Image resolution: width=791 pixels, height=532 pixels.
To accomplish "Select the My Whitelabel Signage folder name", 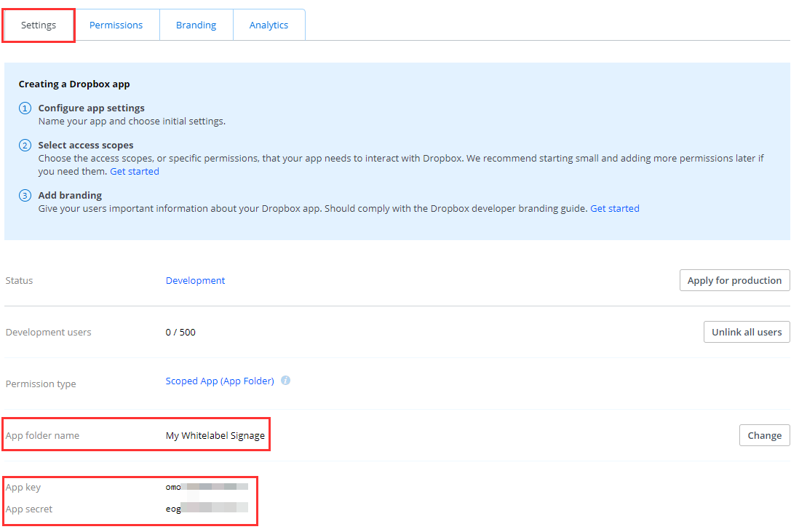I will coord(215,436).
